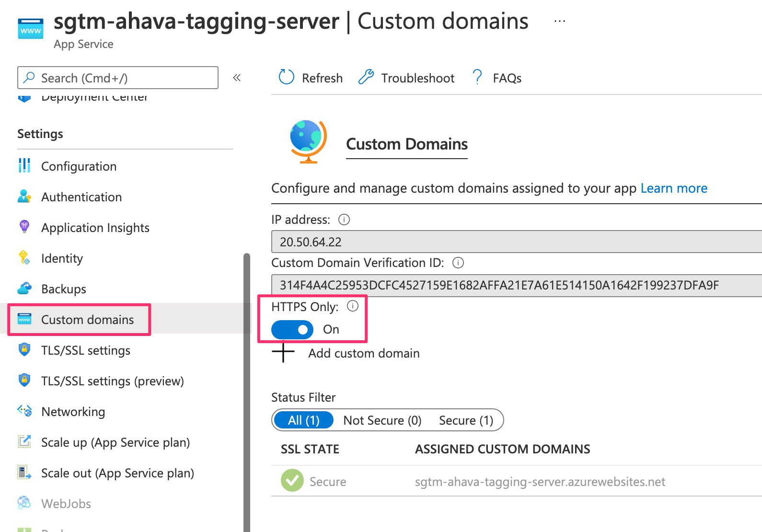
Task: Click the sgtm-ahava-tagging-server.azurewebsites.net domain
Action: point(540,482)
